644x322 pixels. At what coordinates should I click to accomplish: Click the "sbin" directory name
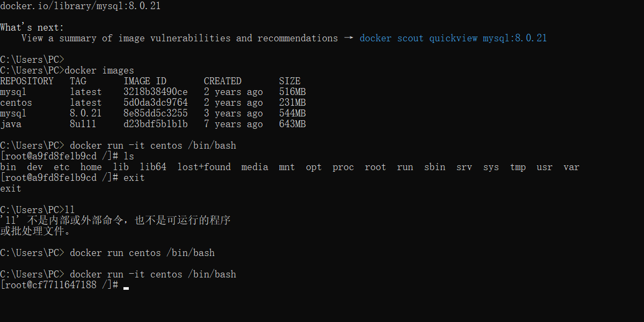435,167
